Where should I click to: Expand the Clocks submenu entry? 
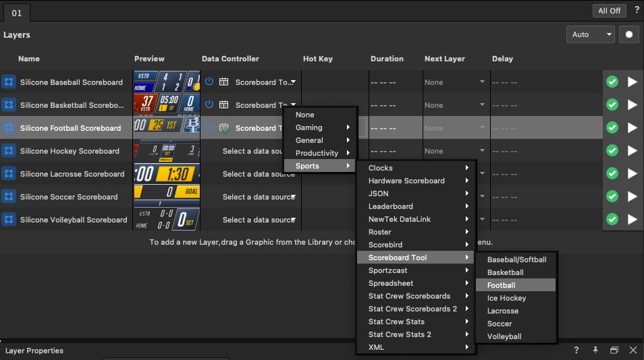(416, 168)
